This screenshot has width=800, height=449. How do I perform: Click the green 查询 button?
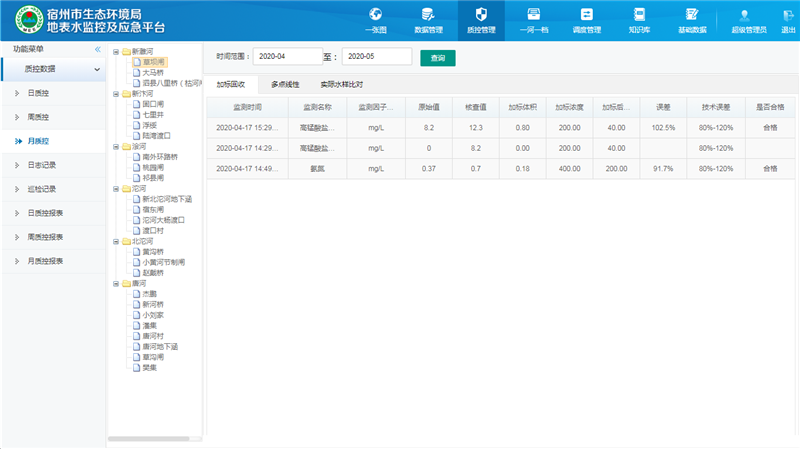pos(438,58)
